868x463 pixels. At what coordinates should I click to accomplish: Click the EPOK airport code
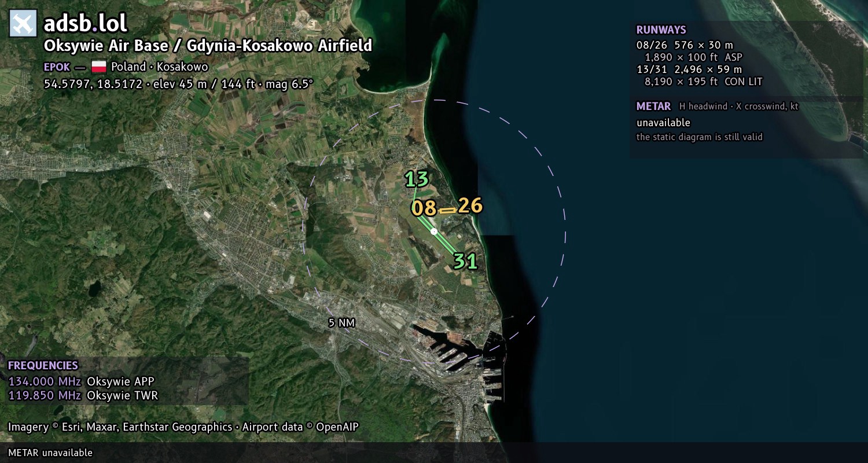(x=57, y=67)
